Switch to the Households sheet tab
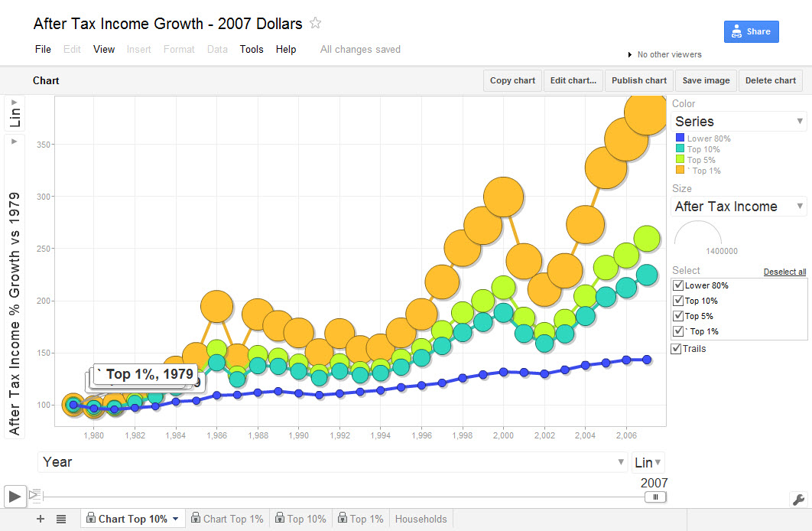Image resolution: width=812 pixels, height=531 pixels. (x=421, y=519)
